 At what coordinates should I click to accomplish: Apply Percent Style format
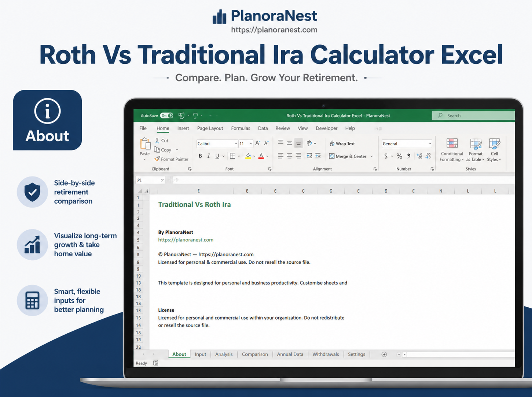[x=399, y=156]
